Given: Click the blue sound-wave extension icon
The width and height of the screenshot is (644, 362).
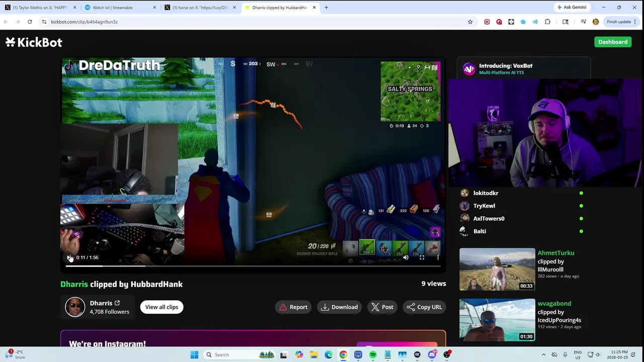Looking at the screenshot, I should [x=535, y=22].
